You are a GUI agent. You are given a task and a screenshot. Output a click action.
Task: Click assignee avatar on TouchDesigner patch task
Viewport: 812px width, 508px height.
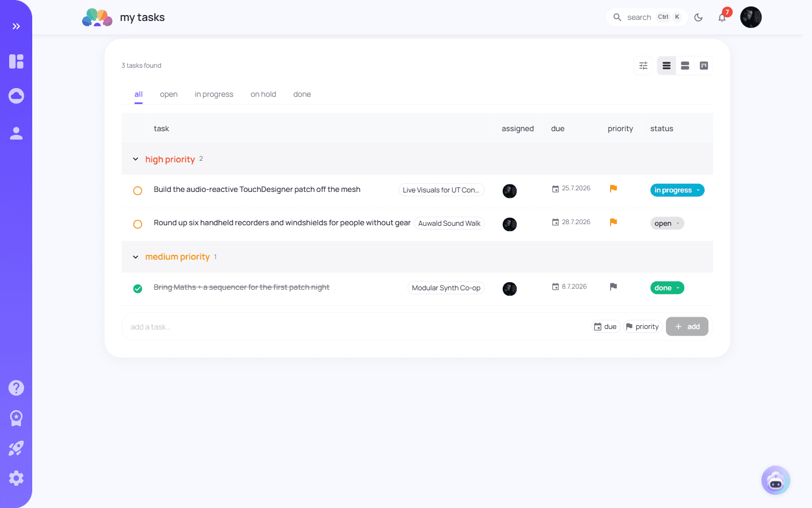pos(510,191)
